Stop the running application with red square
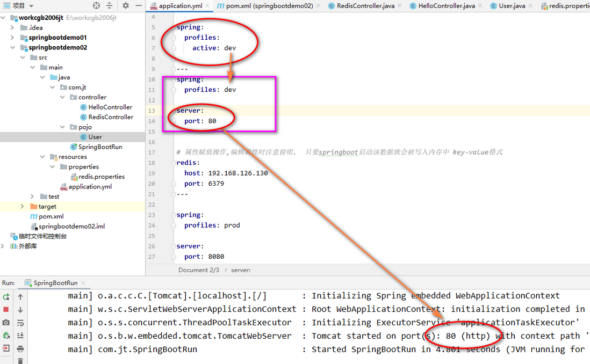Image resolution: width=590 pixels, height=364 pixels. pyautogui.click(x=6, y=309)
